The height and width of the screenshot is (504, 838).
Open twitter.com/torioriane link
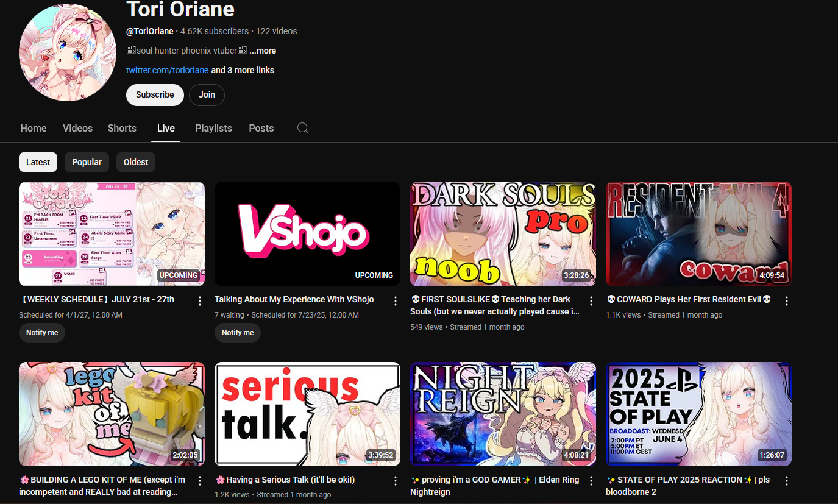167,70
